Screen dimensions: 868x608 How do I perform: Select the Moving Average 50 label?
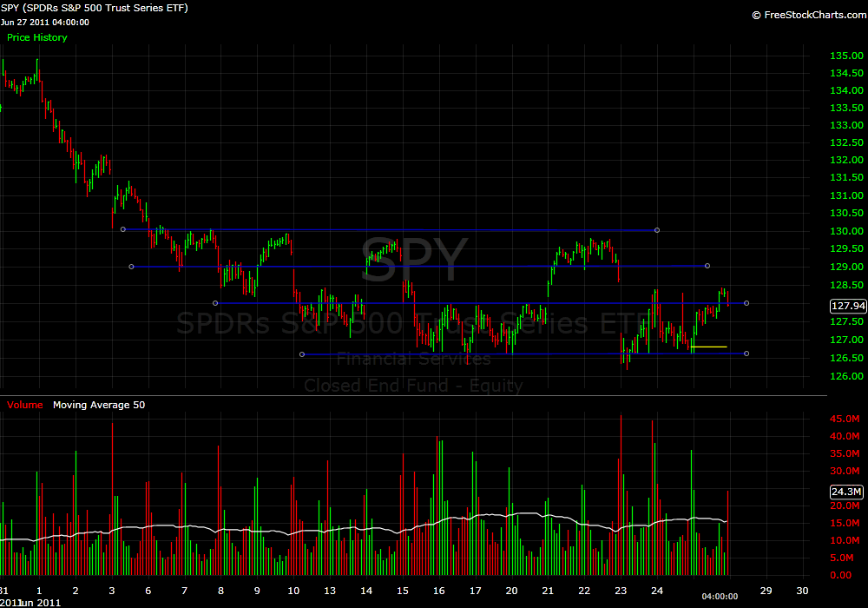[x=99, y=405]
